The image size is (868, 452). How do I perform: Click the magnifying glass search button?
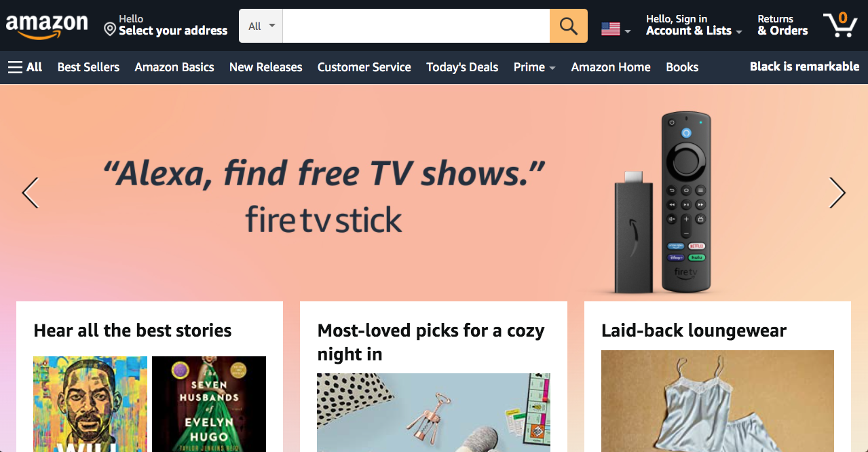click(569, 26)
